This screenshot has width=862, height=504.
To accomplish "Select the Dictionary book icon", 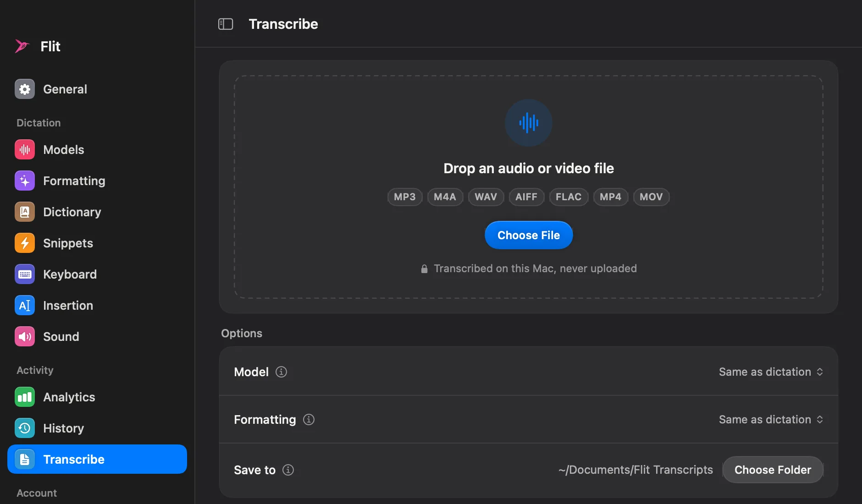I will pyautogui.click(x=25, y=212).
